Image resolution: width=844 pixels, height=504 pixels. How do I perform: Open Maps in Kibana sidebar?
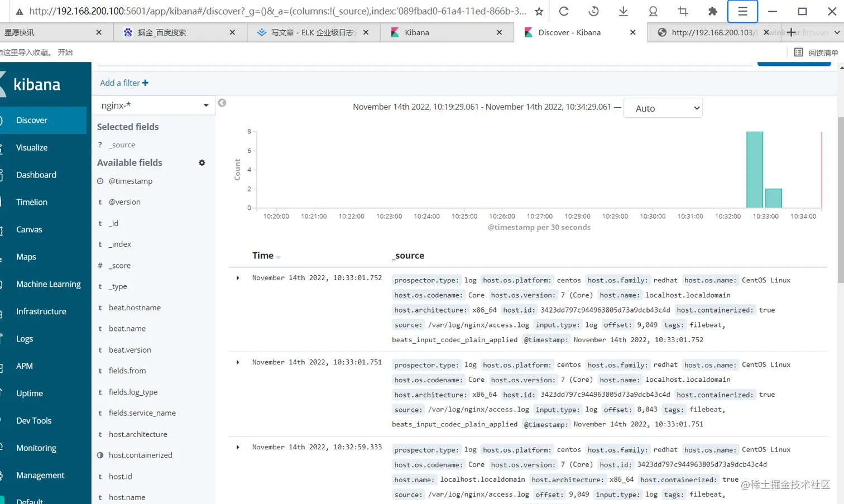pyautogui.click(x=26, y=257)
